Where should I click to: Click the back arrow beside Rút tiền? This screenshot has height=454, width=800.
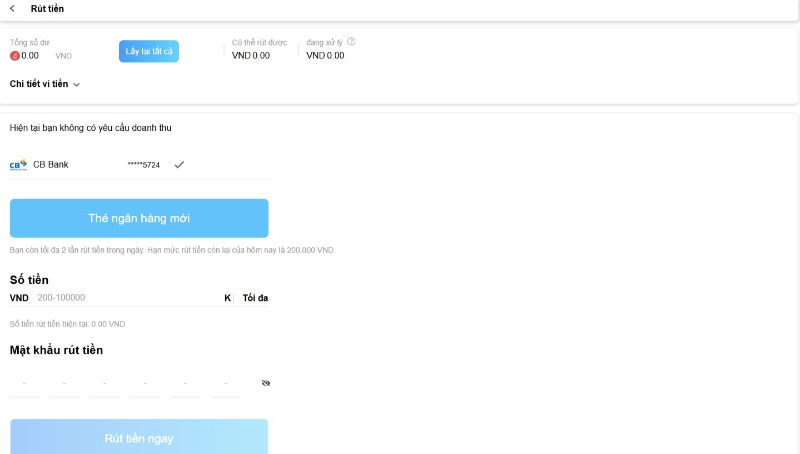[12, 9]
